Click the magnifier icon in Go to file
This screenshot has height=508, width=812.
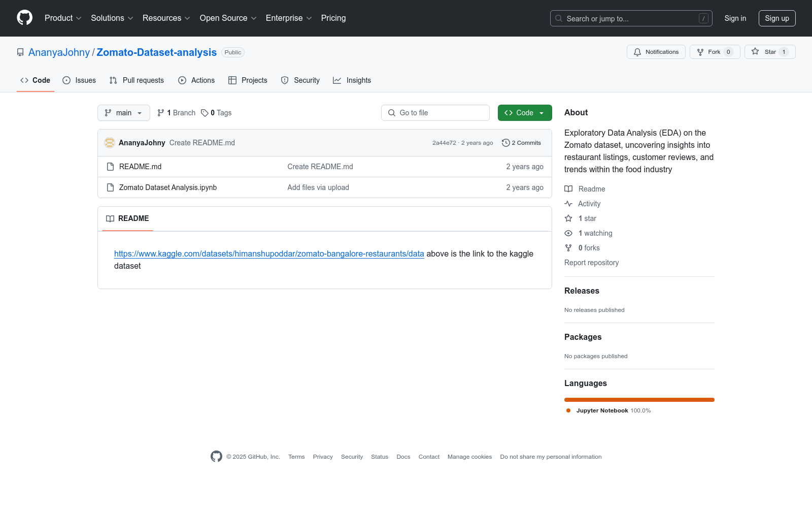point(392,113)
